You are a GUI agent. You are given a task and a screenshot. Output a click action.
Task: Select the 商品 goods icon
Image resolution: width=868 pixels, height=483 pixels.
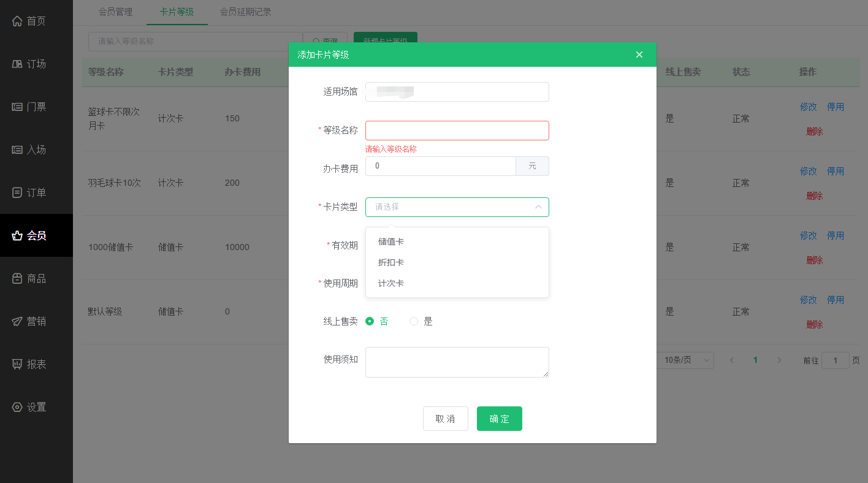coord(17,278)
